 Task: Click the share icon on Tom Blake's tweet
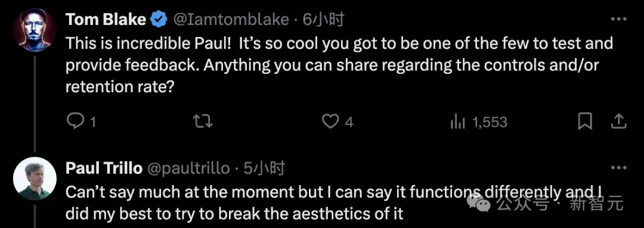619,121
